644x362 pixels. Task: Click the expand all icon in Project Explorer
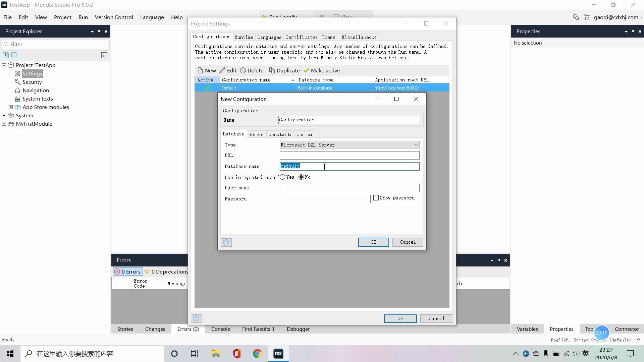[x=6, y=55]
